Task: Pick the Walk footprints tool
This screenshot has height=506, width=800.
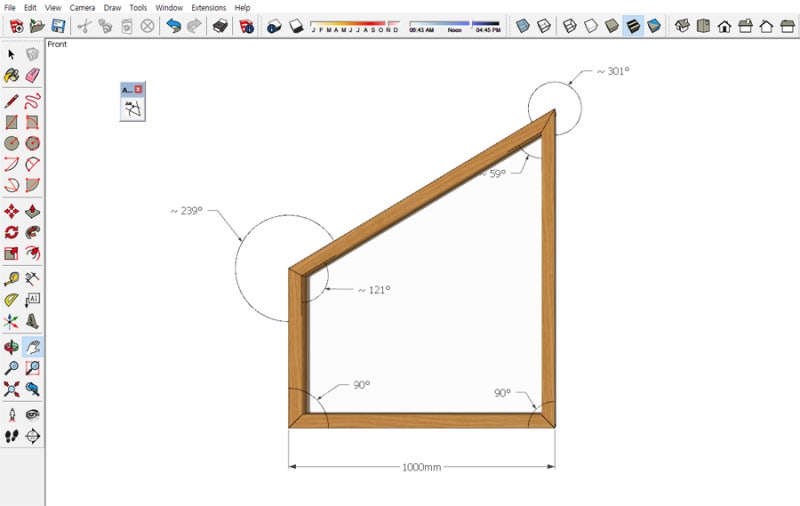Action: pos(11,436)
